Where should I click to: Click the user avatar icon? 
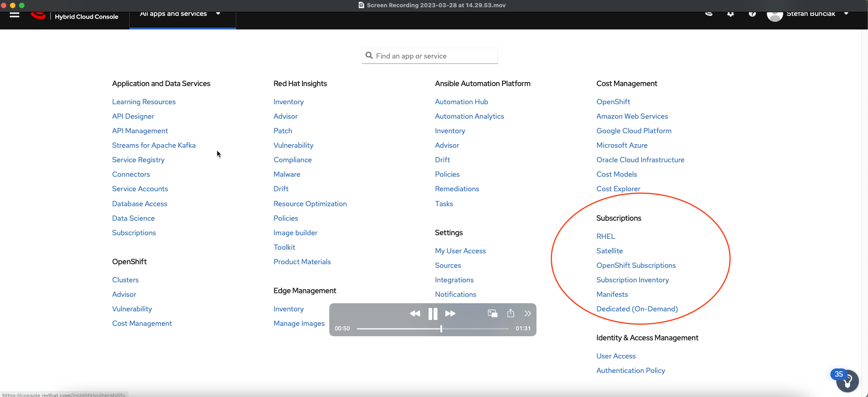point(775,16)
